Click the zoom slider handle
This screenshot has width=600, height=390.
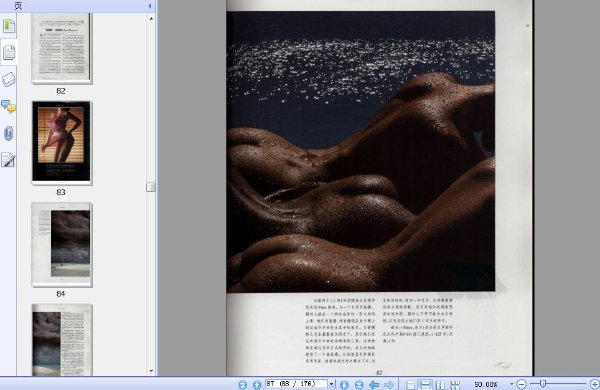543,383
